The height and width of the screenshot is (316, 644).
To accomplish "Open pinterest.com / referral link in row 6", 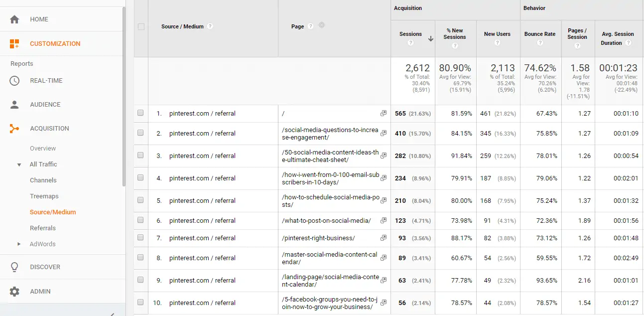I will click(202, 221).
